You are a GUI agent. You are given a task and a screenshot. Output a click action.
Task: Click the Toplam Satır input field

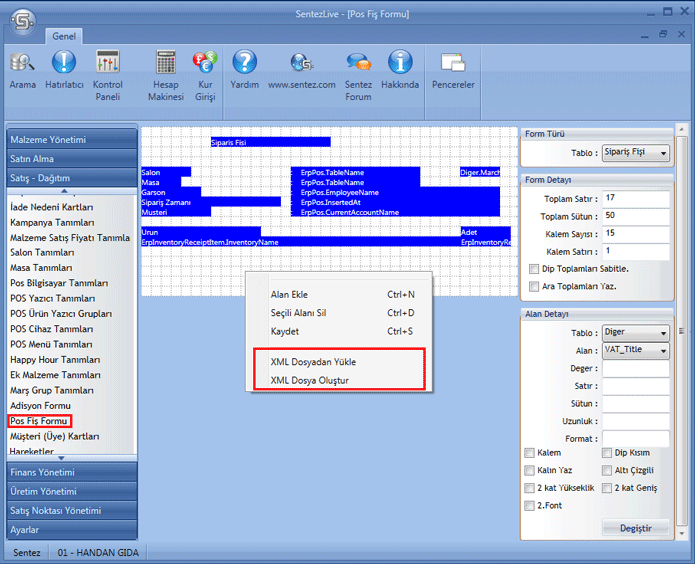click(636, 199)
